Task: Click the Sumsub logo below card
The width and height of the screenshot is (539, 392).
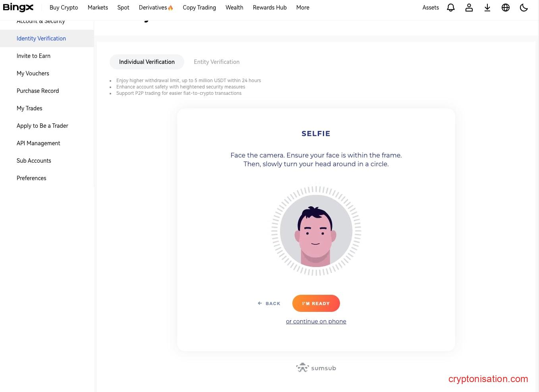Action: coord(316,368)
